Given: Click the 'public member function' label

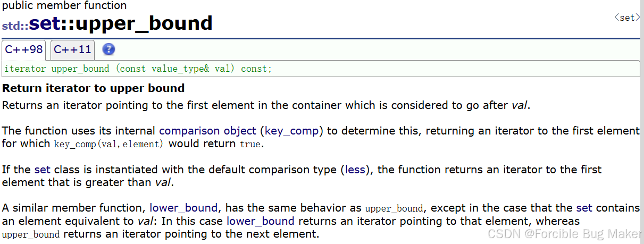Looking at the screenshot, I should (x=64, y=6).
